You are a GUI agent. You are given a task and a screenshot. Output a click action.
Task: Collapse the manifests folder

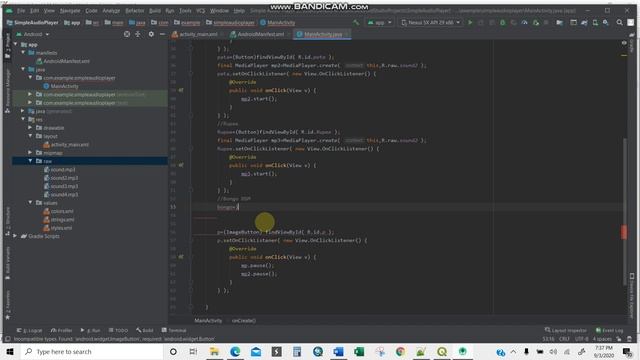pyautogui.click(x=23, y=53)
